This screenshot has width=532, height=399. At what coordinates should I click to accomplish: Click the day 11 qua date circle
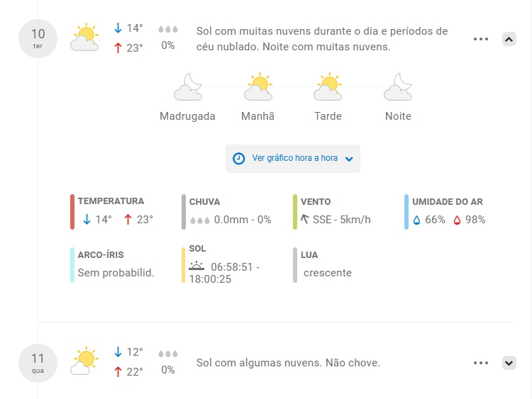pyautogui.click(x=38, y=363)
